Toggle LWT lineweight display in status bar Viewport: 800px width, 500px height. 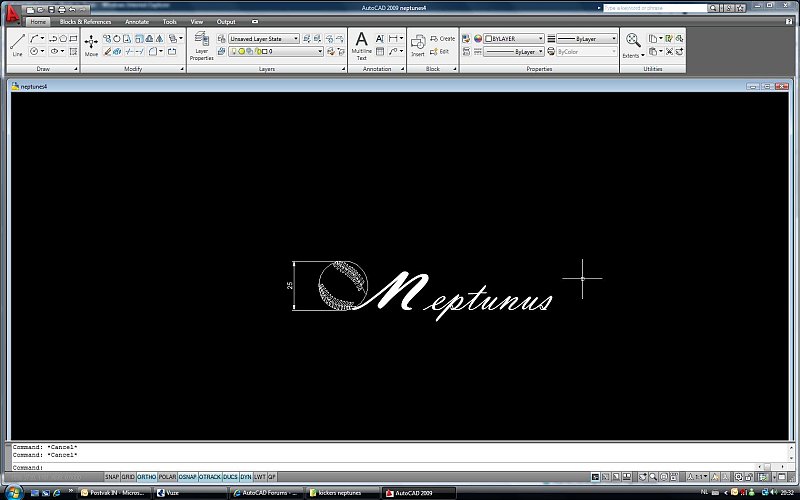(260, 477)
